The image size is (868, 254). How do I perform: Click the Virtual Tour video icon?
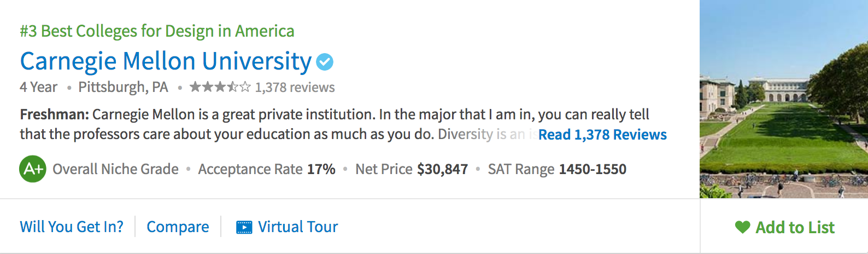(244, 227)
